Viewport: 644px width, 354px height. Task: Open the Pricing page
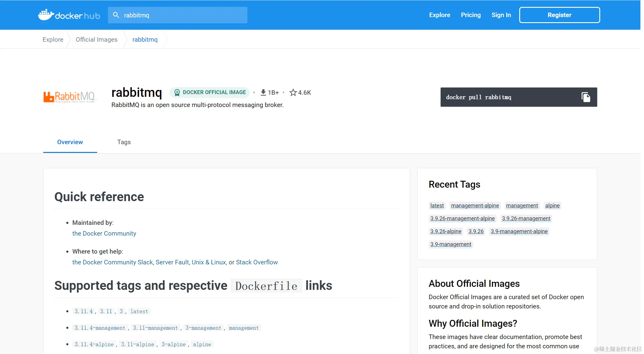(471, 15)
